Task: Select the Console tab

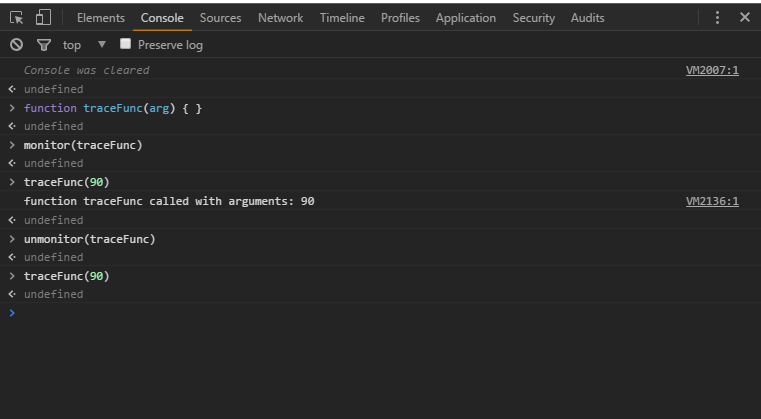Action: pos(162,18)
